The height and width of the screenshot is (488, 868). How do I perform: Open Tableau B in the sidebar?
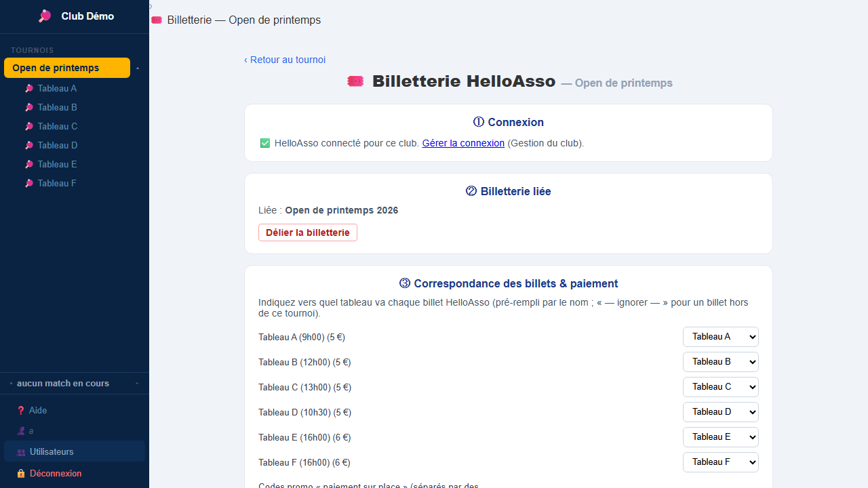tap(57, 107)
